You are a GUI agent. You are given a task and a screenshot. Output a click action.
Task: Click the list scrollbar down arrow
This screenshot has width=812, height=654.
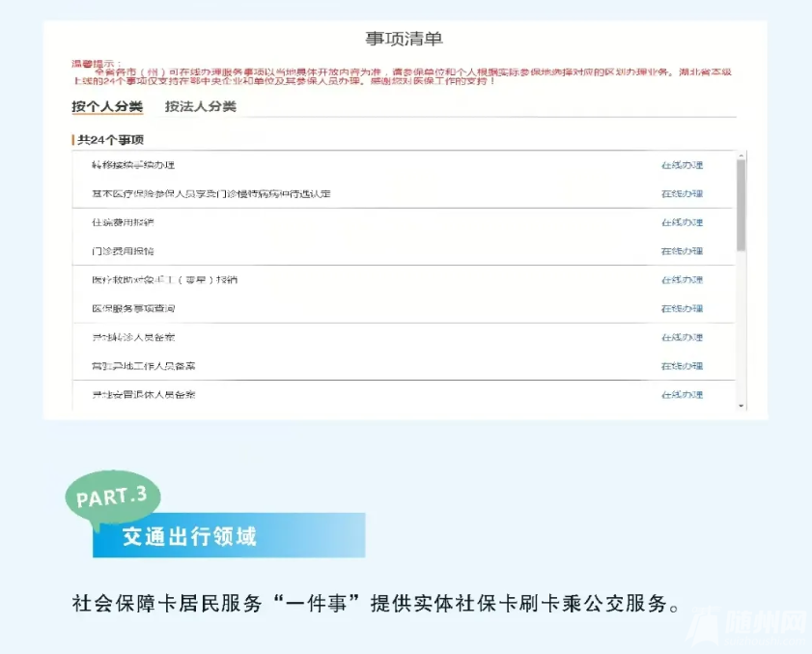coord(742,406)
